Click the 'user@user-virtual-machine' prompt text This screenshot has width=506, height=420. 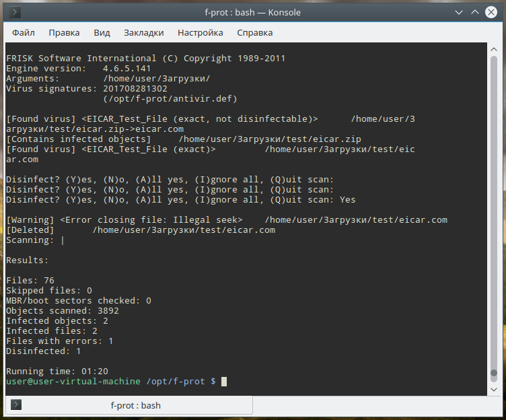[x=73, y=382]
